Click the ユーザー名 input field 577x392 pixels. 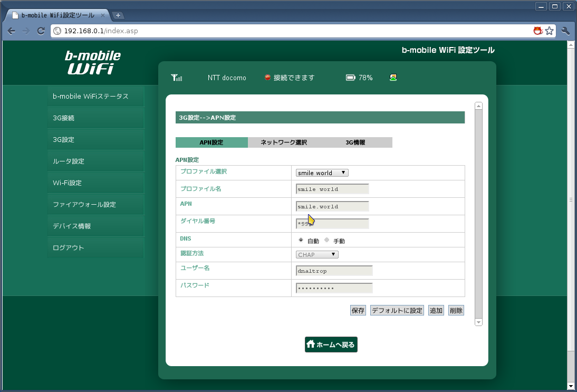(334, 271)
